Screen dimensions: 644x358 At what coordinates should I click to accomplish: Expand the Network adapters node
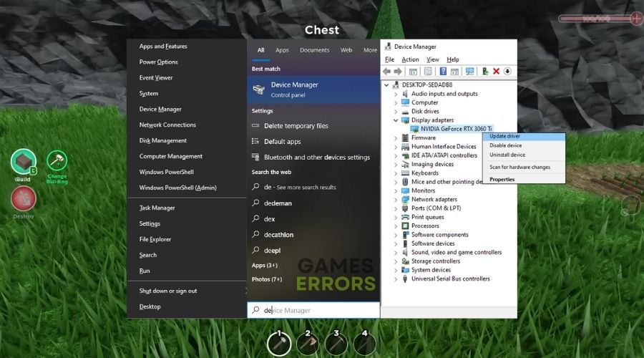tap(396, 200)
